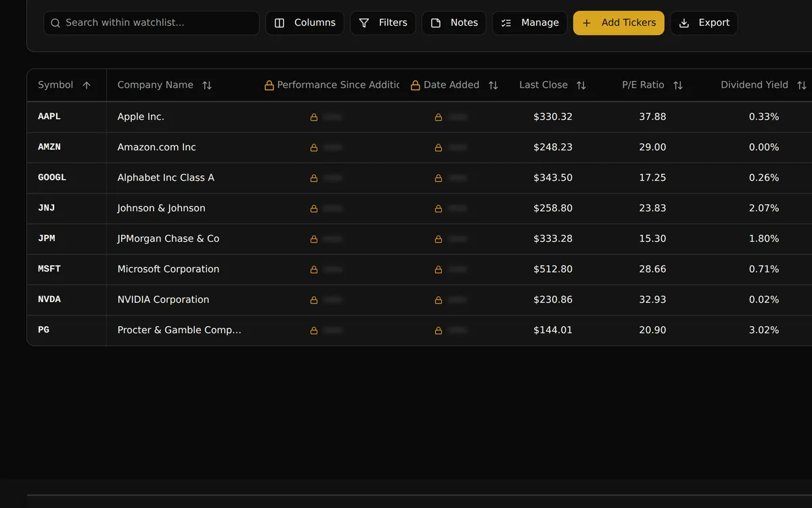Click NVDA's locked Date Added icon
The image size is (812, 508).
(x=438, y=300)
